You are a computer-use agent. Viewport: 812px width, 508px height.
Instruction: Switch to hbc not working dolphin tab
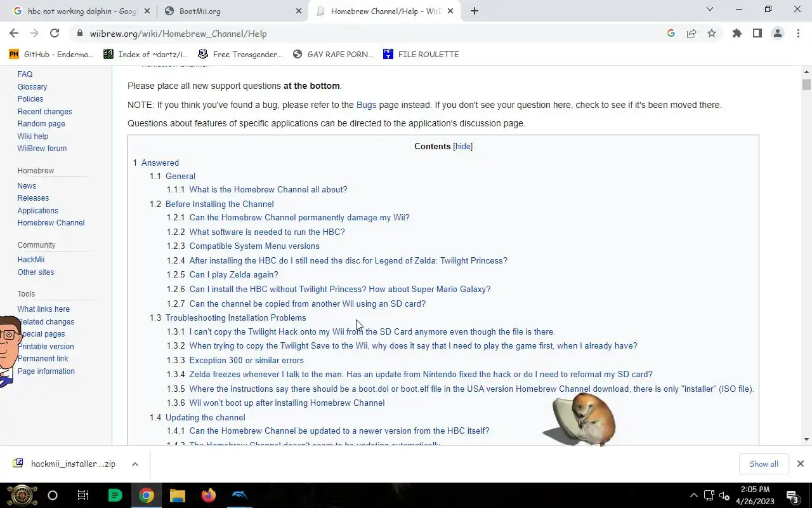coord(81,11)
